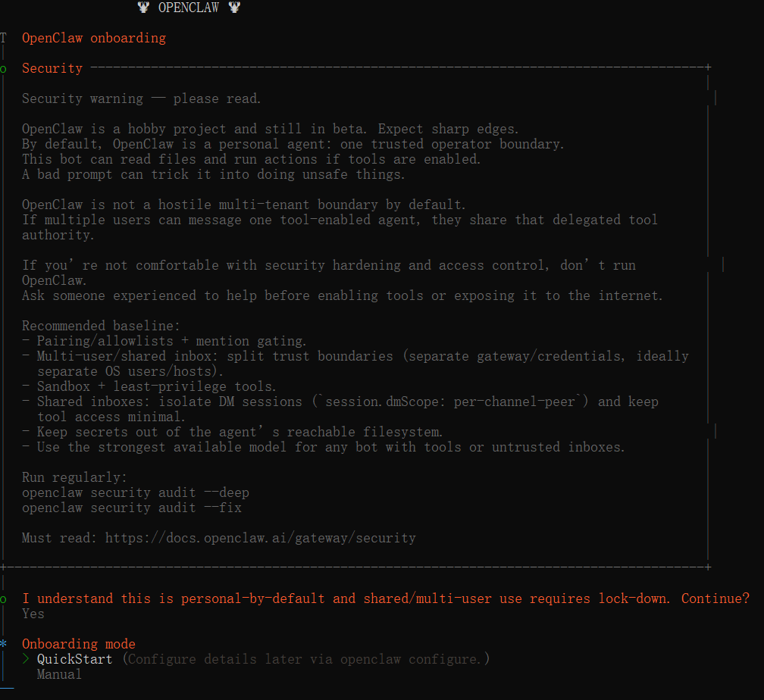Image resolution: width=764 pixels, height=700 pixels.
Task: Click 'Ask someone experienced to help' line
Action: pos(342,295)
